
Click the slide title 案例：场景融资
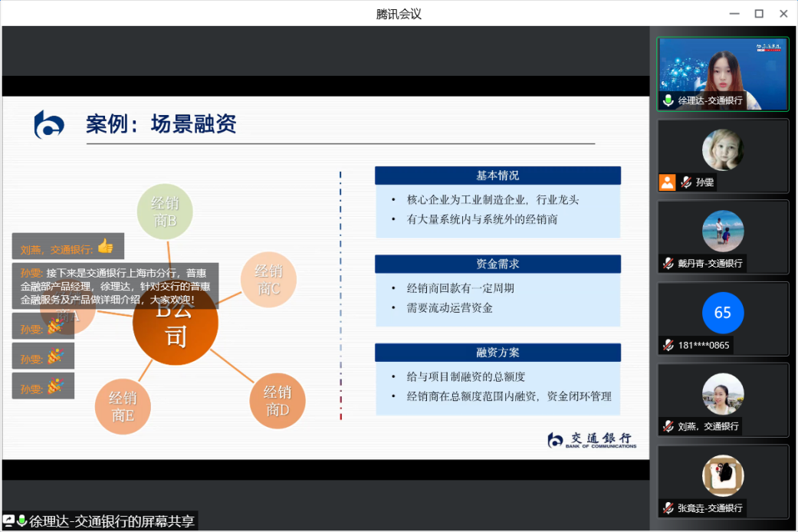[x=161, y=123]
